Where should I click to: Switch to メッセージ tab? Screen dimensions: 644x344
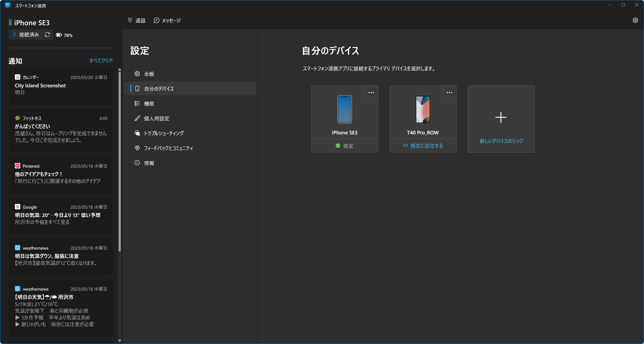tap(167, 20)
